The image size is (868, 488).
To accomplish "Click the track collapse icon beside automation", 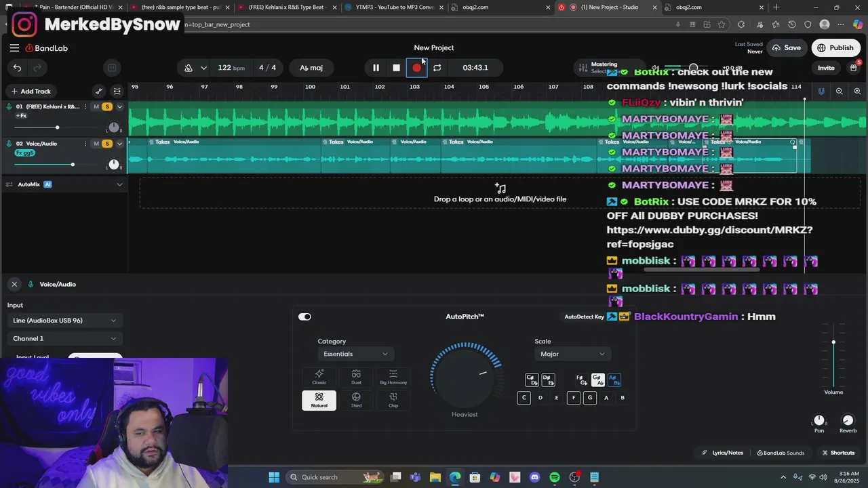I will pos(117,91).
